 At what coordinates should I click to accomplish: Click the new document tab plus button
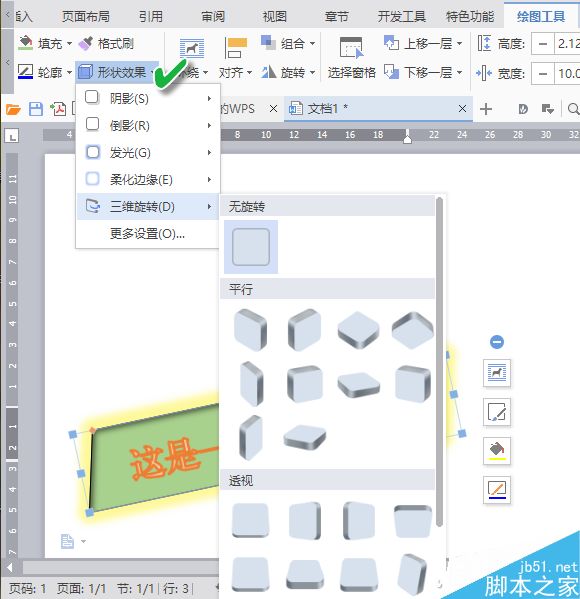tap(486, 109)
